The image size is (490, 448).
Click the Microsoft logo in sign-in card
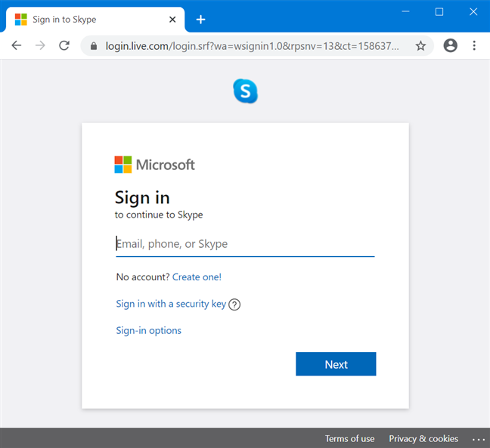click(x=154, y=165)
